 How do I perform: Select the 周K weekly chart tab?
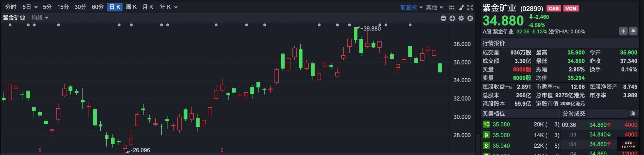click(x=131, y=7)
